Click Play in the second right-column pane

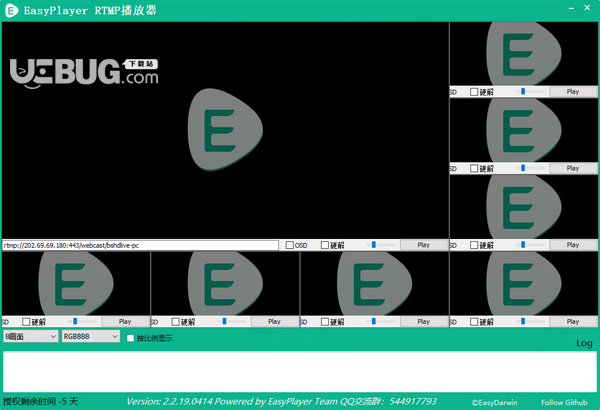pos(573,168)
